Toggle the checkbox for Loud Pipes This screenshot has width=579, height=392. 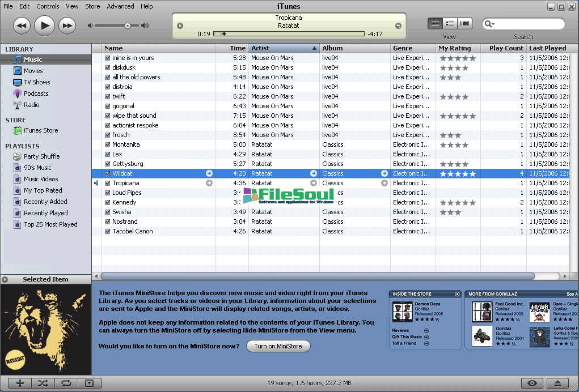tap(108, 193)
